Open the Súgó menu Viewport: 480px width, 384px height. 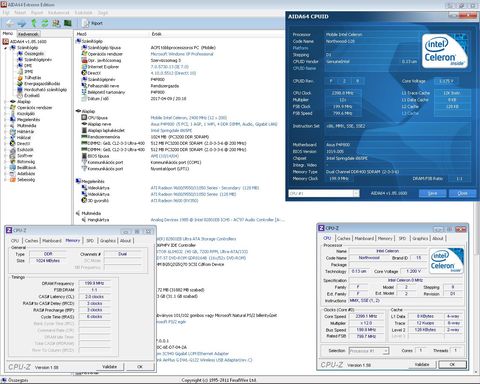[103, 13]
